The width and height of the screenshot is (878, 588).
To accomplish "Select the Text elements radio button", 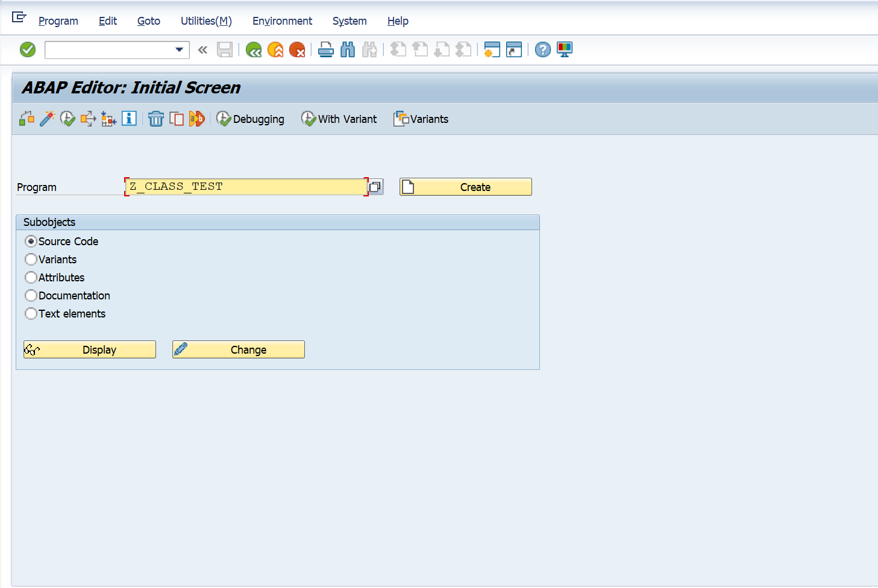I will [31, 313].
